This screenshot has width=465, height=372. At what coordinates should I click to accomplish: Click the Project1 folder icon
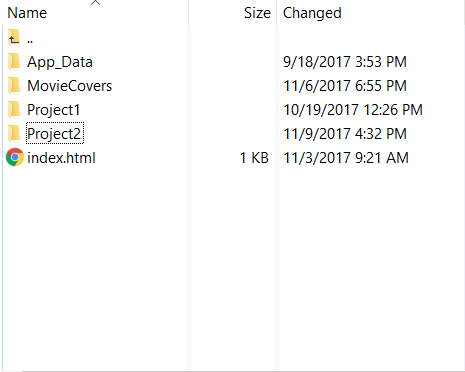[14, 110]
